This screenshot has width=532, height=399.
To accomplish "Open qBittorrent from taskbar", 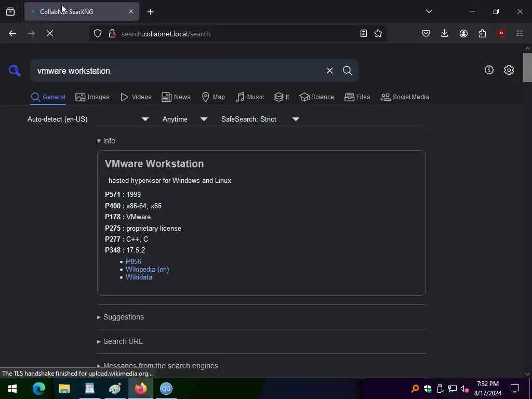I will point(166,389).
